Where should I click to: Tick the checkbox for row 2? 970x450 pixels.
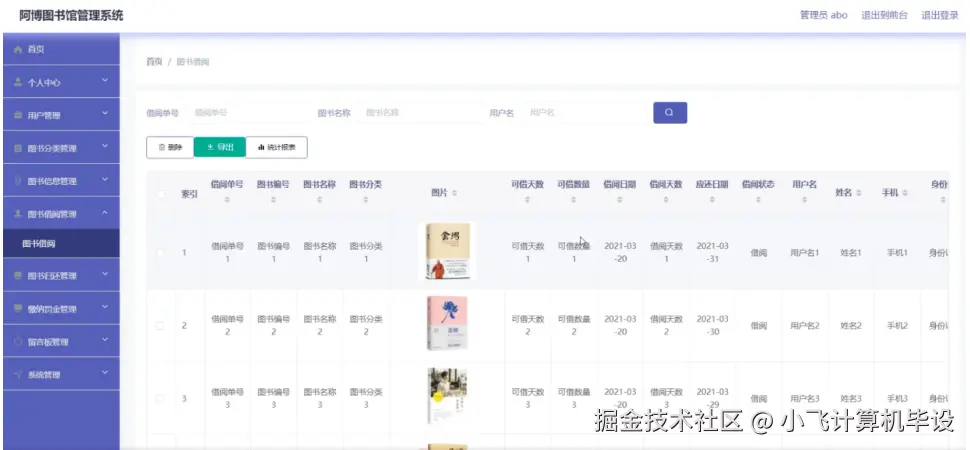coord(161,326)
